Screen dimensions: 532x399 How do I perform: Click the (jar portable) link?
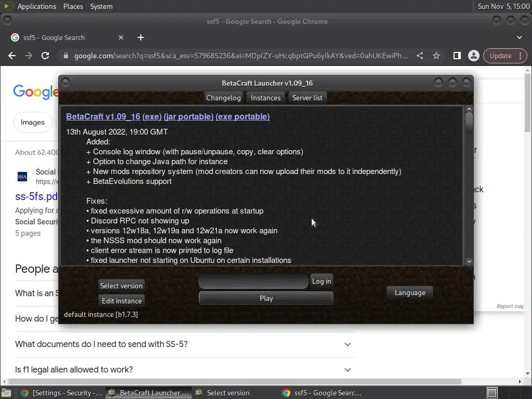click(x=189, y=117)
